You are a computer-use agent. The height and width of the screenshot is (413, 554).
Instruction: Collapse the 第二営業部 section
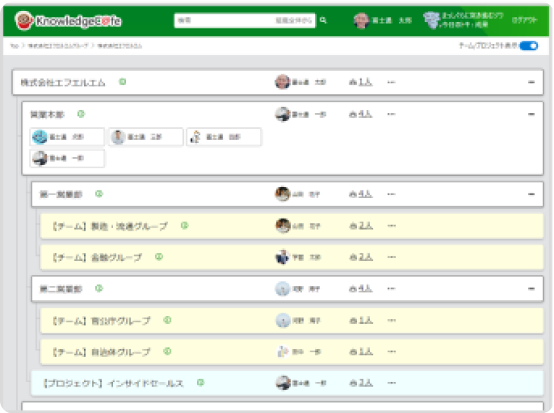click(531, 289)
